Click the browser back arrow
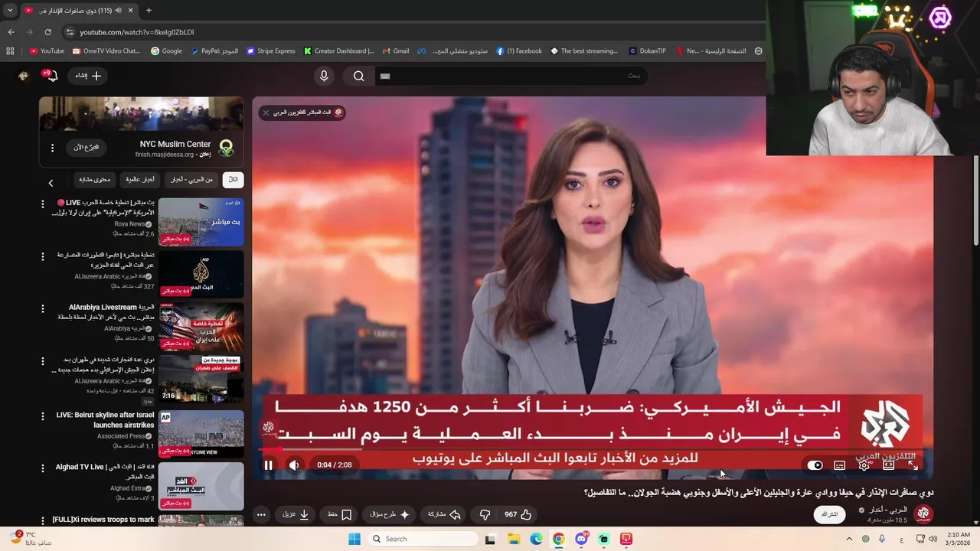This screenshot has height=551, width=980. pyautogui.click(x=11, y=32)
